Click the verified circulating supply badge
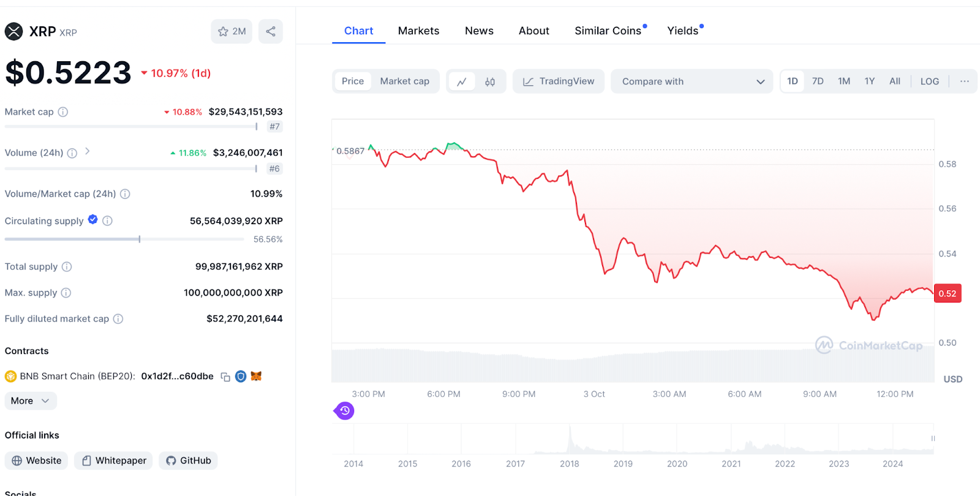Image resolution: width=980 pixels, height=496 pixels. pyautogui.click(x=93, y=219)
